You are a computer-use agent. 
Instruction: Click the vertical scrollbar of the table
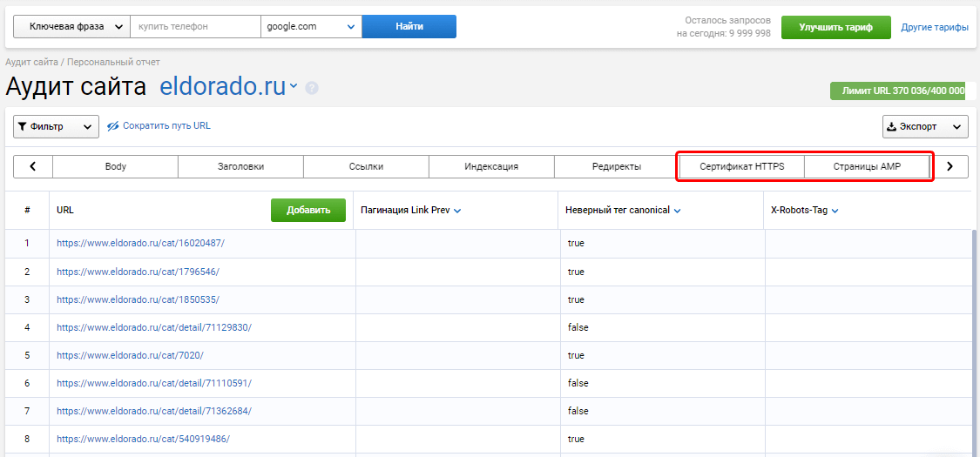pos(976,343)
